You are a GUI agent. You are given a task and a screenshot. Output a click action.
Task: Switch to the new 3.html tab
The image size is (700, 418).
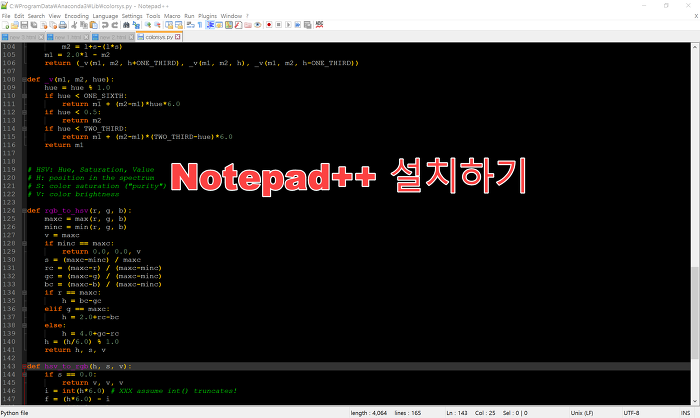[23, 37]
